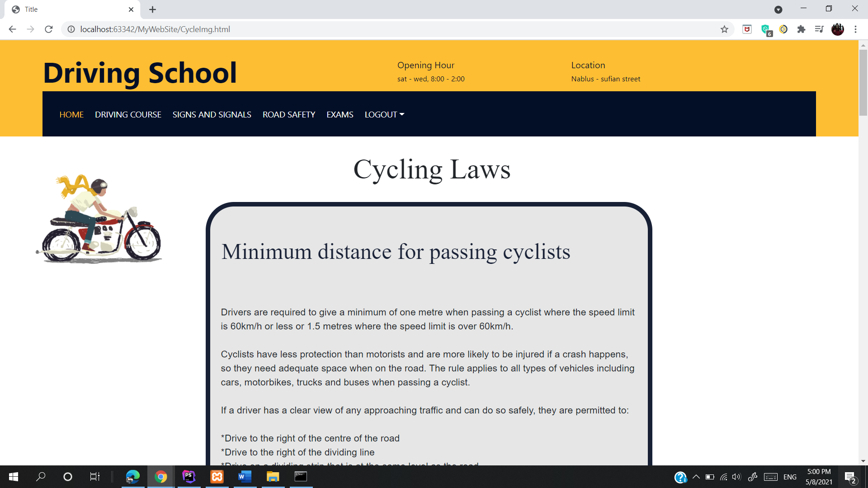Go to the DRIVING COURSE page
The height and width of the screenshot is (488, 868).
click(128, 114)
